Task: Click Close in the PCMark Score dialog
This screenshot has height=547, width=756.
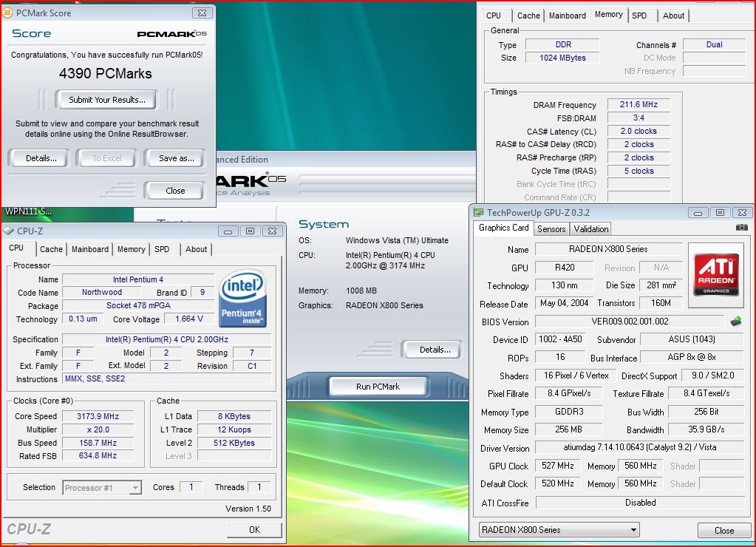Action: (175, 191)
